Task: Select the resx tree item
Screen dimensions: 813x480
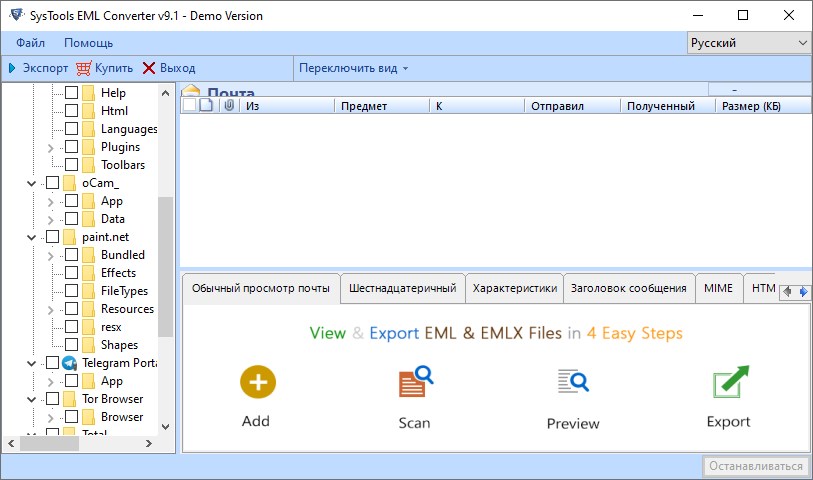Action: 111,327
